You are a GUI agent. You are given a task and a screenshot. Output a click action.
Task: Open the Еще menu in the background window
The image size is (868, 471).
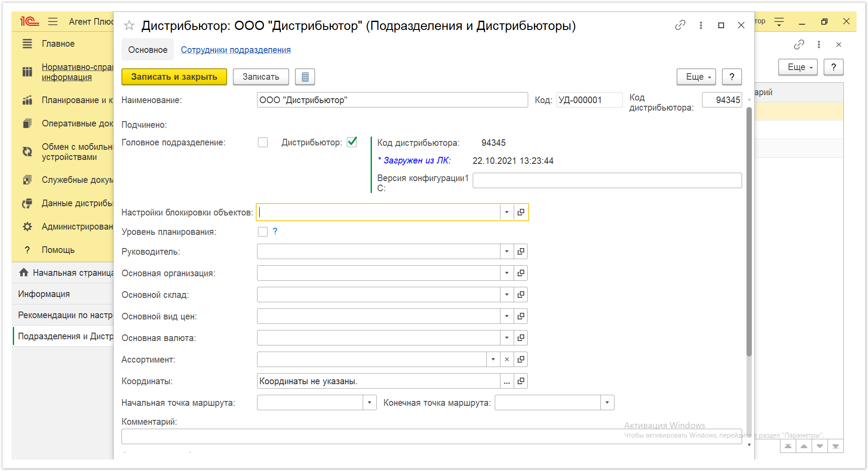coord(798,67)
